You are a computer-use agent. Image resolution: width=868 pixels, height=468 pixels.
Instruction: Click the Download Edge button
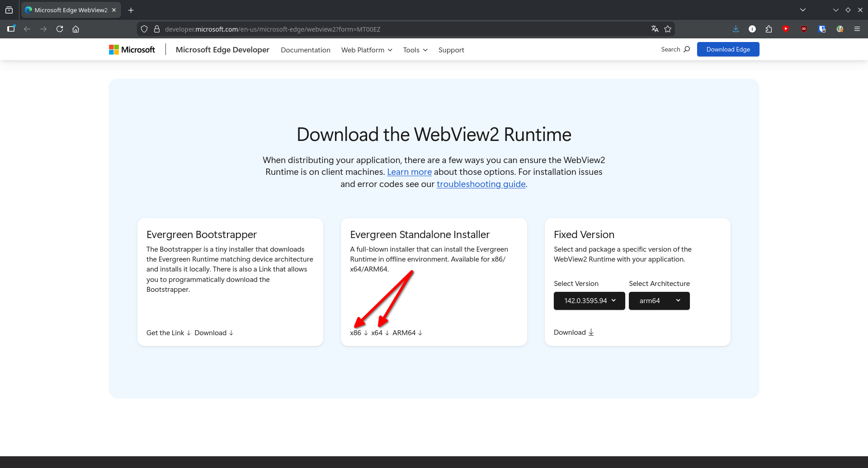728,49
